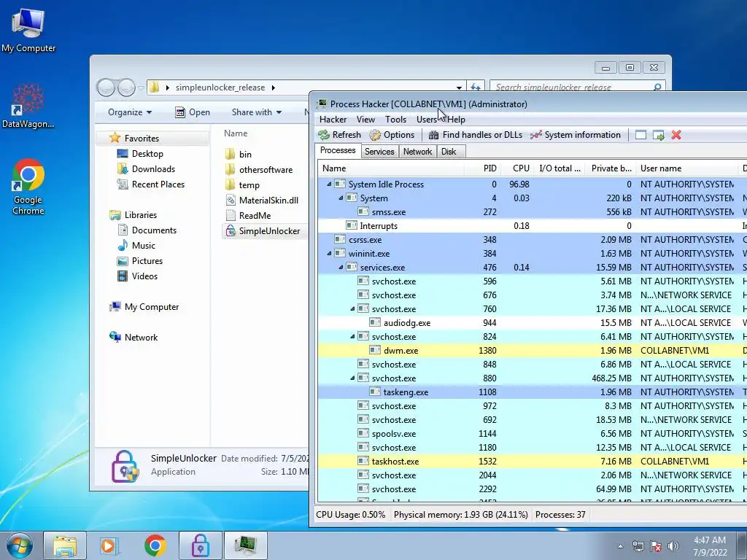
Task: Select the dwm.exe process row
Action: click(532, 351)
